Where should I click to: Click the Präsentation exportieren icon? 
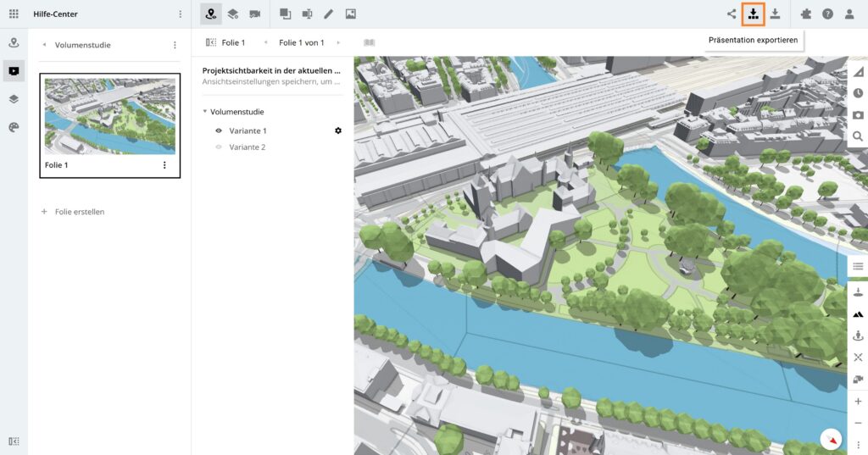[x=753, y=14]
